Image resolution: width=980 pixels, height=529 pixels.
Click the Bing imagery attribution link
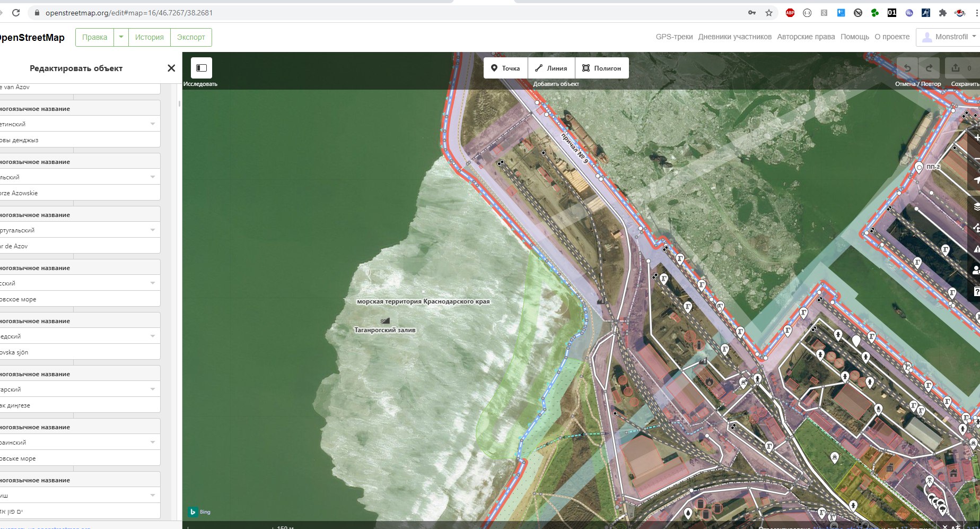[200, 512]
